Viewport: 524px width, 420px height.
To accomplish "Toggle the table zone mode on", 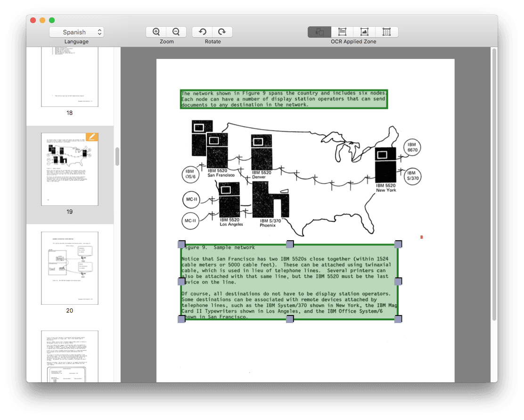I will click(x=387, y=32).
